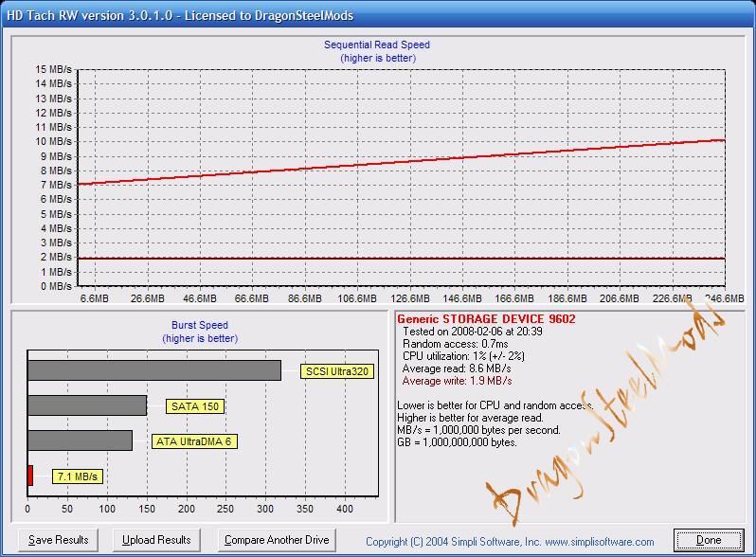
Task: Click the Average write 1.9 MB/s text
Action: coord(457,381)
